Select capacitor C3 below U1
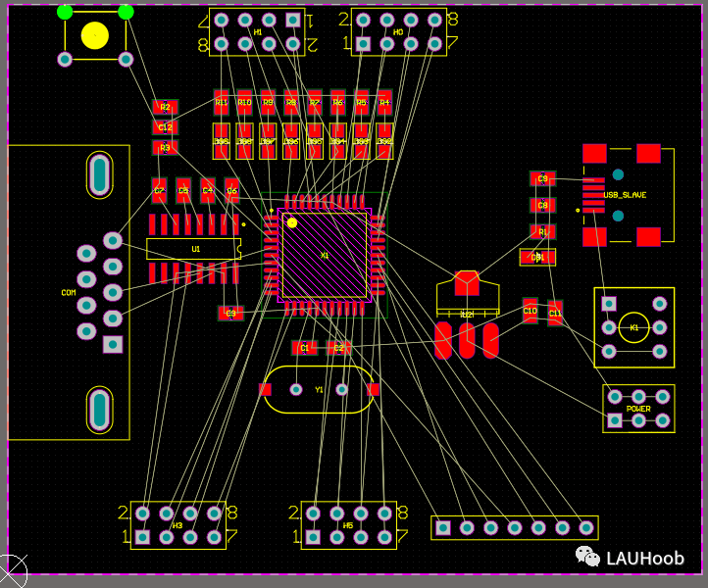Viewport: 708px width, 588px height. click(230, 314)
